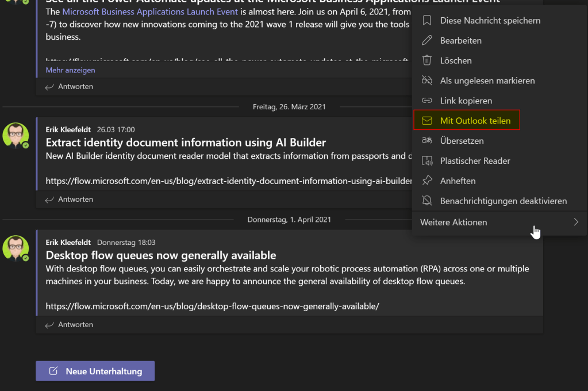The width and height of the screenshot is (588, 391).
Task: Click Erik Kleefeldt's avatar on the 1. April post
Action: 16,248
